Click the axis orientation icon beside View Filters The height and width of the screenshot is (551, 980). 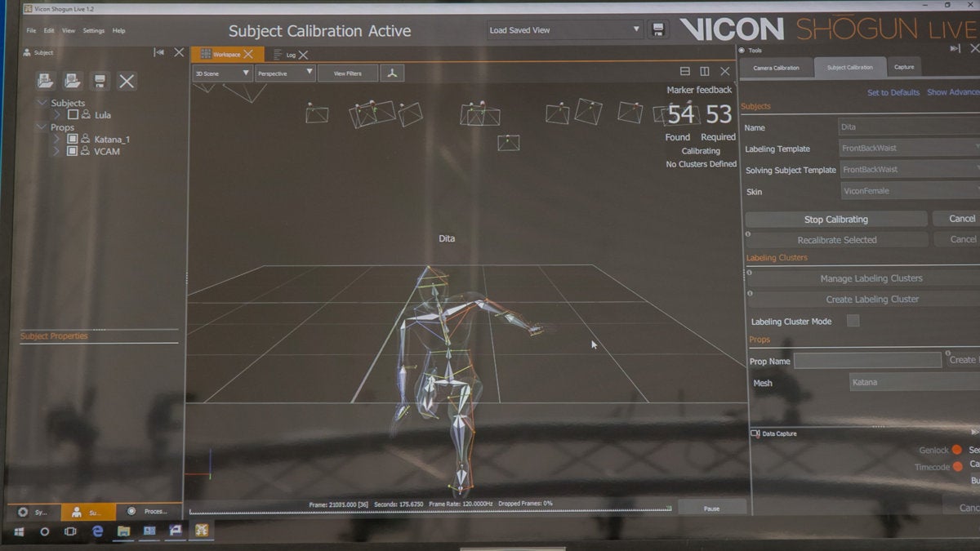point(393,73)
